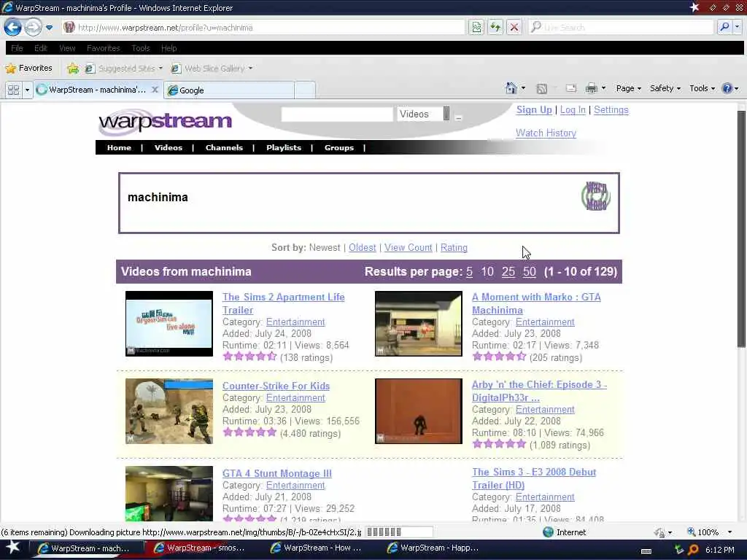Image resolution: width=747 pixels, height=560 pixels.
Task: Sort videos by View Count
Action: pyautogui.click(x=409, y=248)
